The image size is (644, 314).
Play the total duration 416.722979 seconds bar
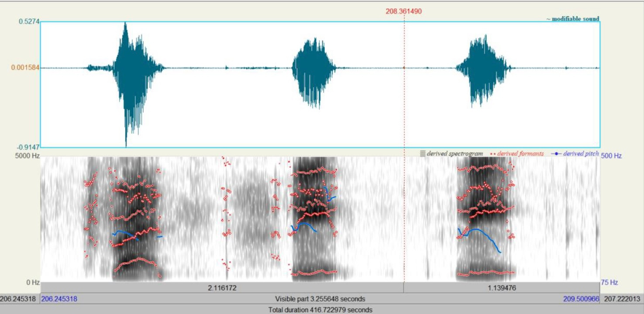(x=320, y=310)
